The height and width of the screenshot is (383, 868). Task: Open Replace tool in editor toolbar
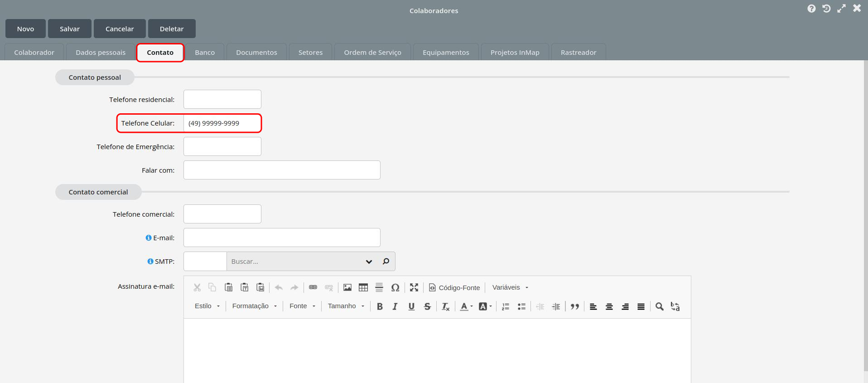(x=675, y=306)
